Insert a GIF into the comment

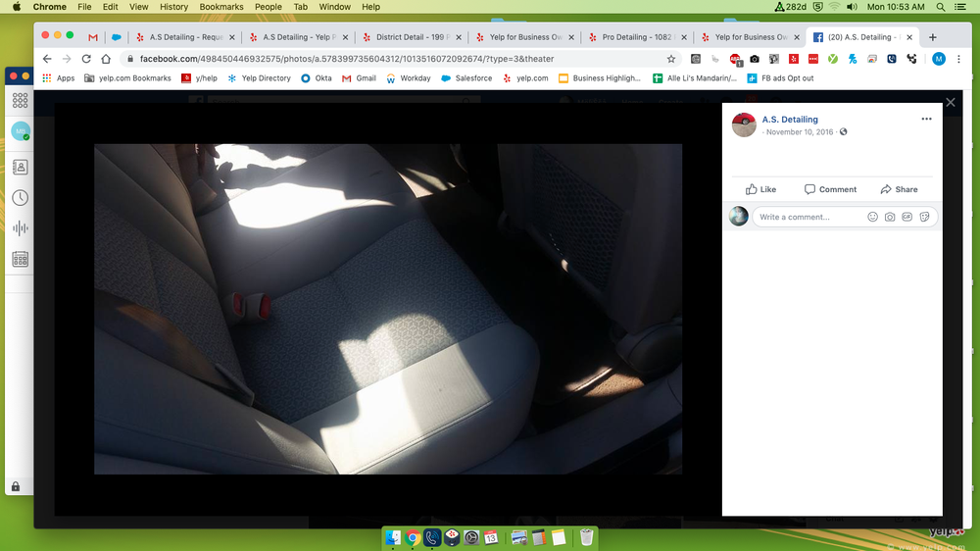click(907, 217)
